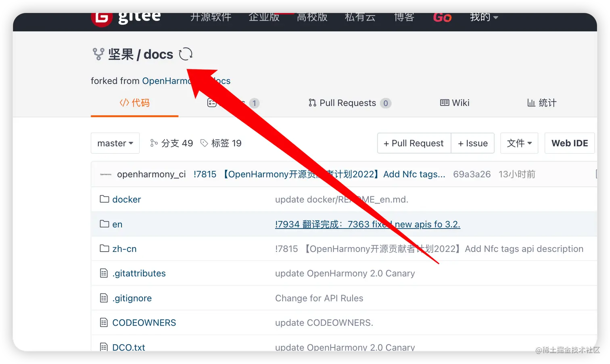
Task: Open 高校版 in top navigation
Action: click(x=312, y=17)
